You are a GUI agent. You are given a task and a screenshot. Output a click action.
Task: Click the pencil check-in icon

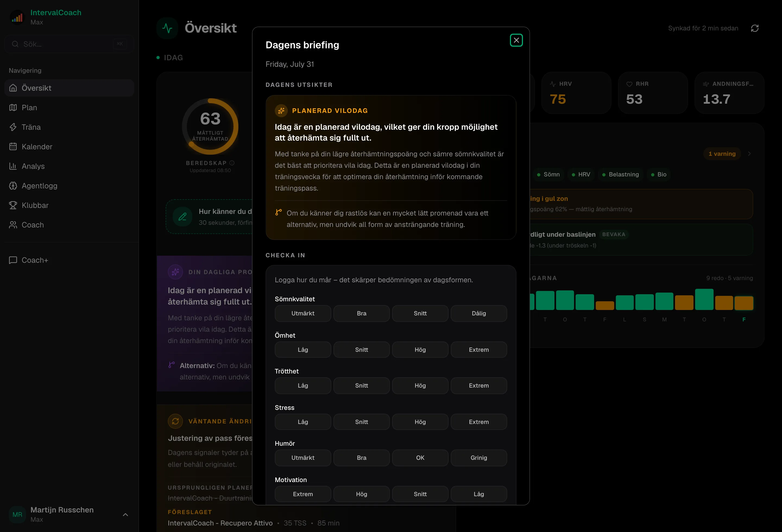(x=182, y=217)
